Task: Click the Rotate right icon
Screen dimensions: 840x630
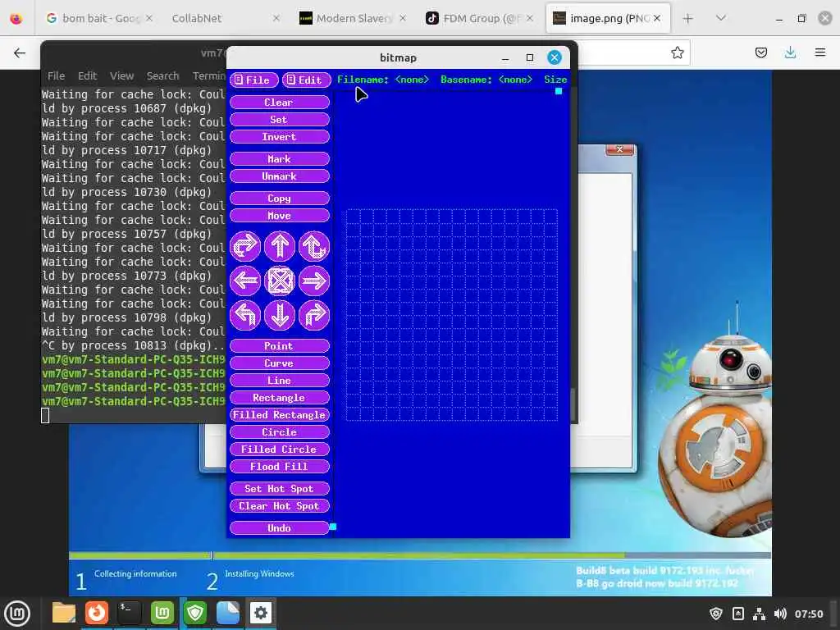Action: point(314,315)
